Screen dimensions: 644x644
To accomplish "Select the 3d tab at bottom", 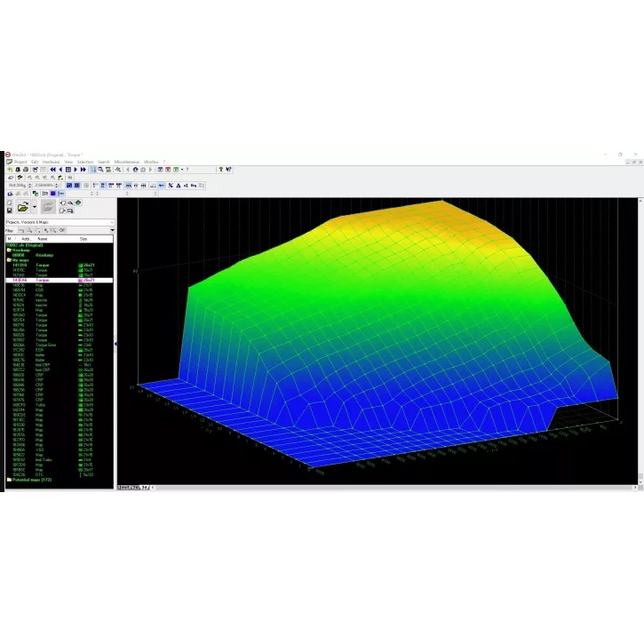I will pyautogui.click(x=145, y=487).
